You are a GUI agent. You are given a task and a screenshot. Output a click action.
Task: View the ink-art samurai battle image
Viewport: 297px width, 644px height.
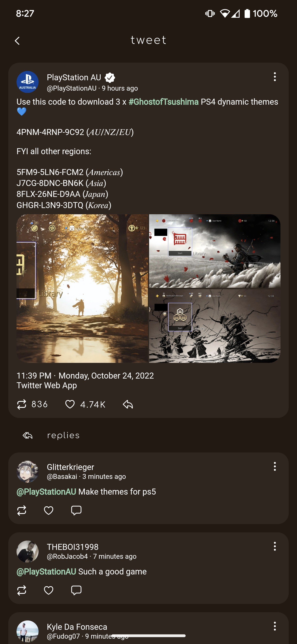pyautogui.click(x=214, y=326)
